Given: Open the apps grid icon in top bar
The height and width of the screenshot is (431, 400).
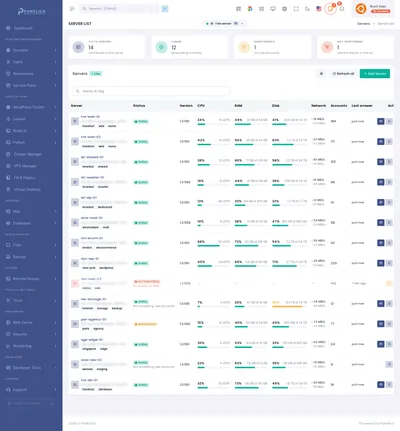Looking at the screenshot, I should (238, 9).
